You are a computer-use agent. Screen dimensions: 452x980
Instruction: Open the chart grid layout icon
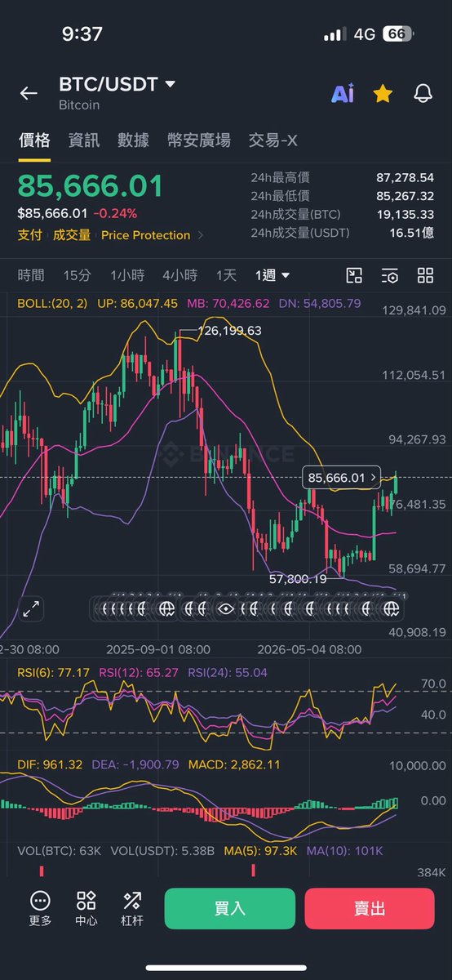[425, 275]
